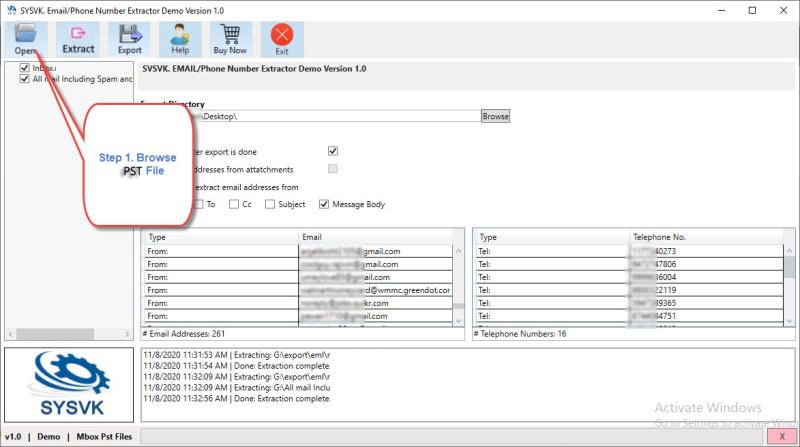
Task: Click log entry at 11:31:53 AM
Action: coord(237,355)
